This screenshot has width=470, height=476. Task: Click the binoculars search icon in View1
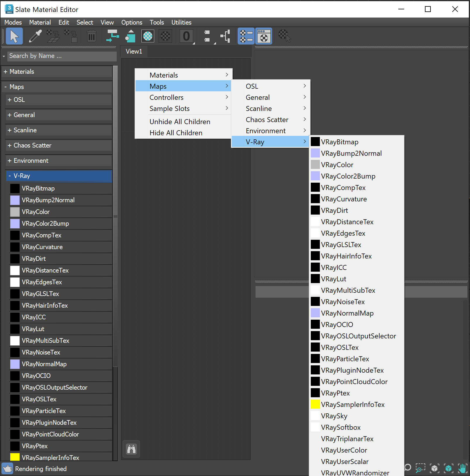(x=131, y=449)
